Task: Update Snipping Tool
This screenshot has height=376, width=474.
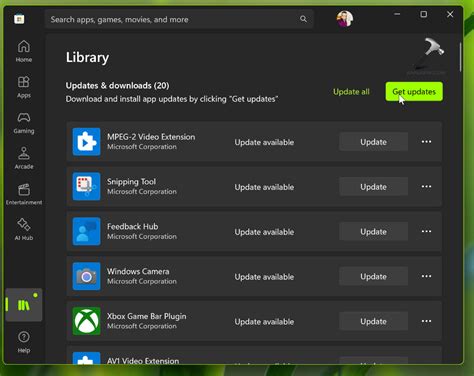Action: tap(373, 187)
